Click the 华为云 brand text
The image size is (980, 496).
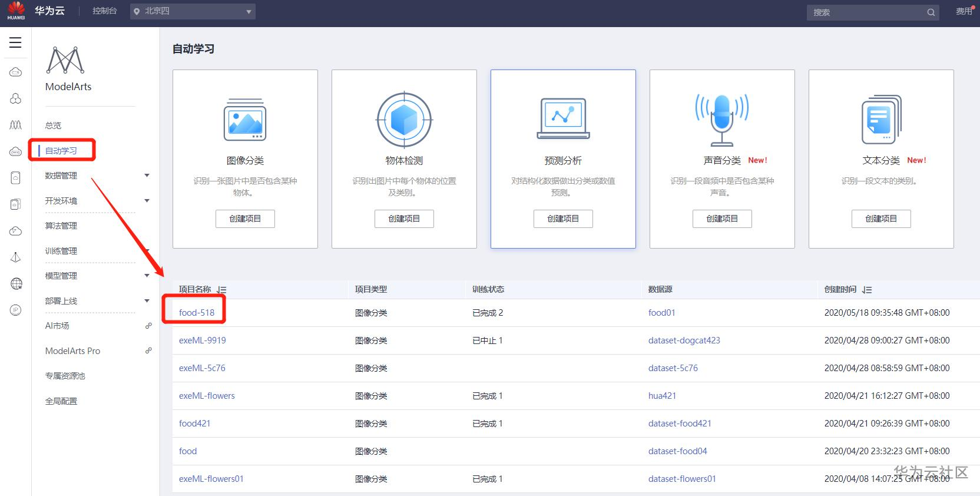[x=49, y=11]
